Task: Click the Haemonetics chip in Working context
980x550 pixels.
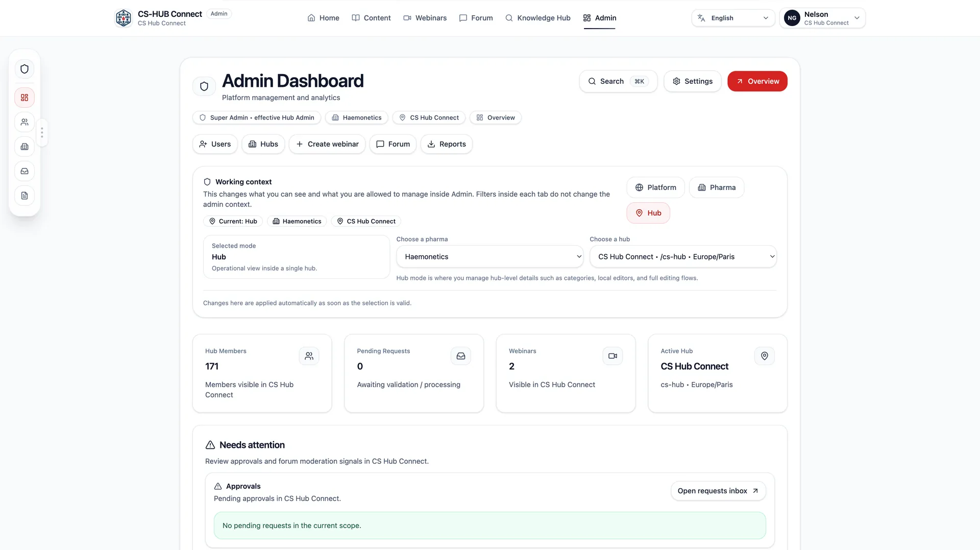Action: point(297,221)
